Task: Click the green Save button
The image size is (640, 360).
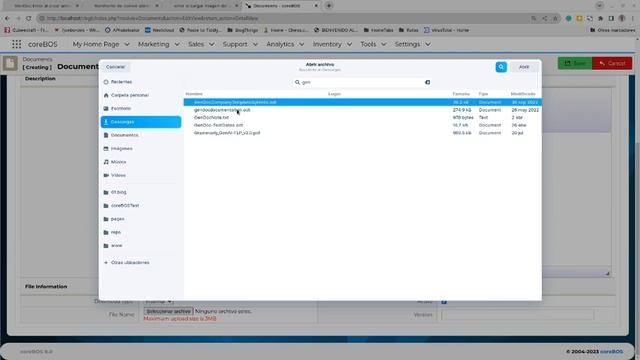Action: pyautogui.click(x=575, y=63)
